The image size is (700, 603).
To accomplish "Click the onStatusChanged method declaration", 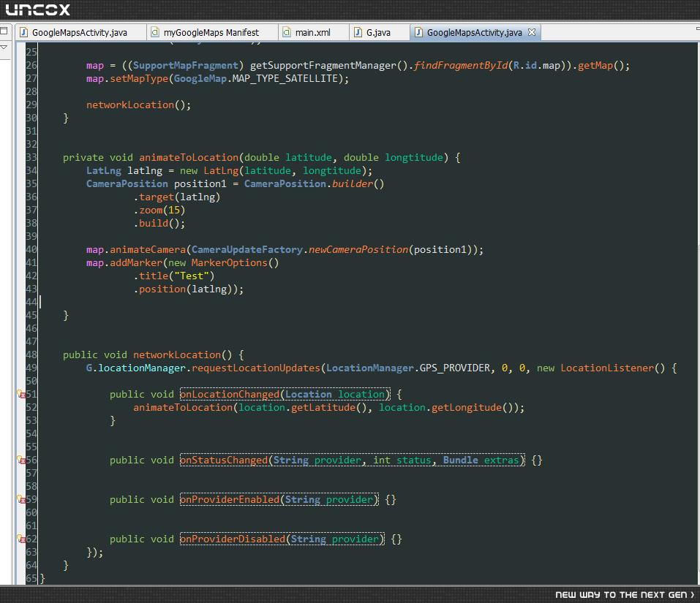I will (353, 460).
